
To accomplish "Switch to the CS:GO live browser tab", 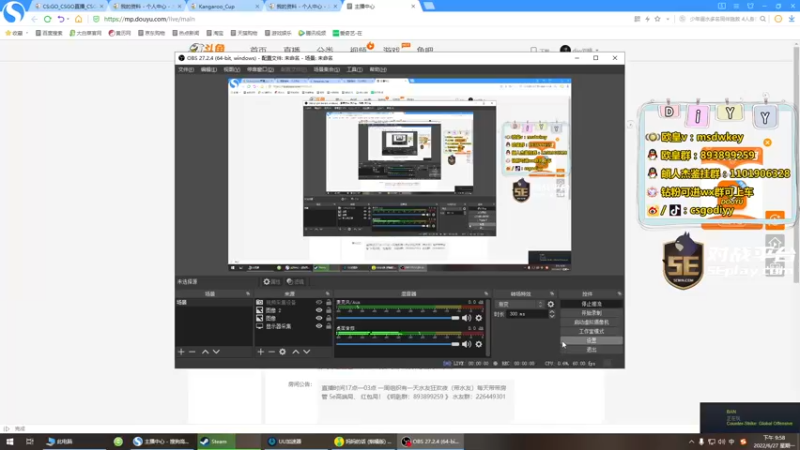I will pos(68,6).
